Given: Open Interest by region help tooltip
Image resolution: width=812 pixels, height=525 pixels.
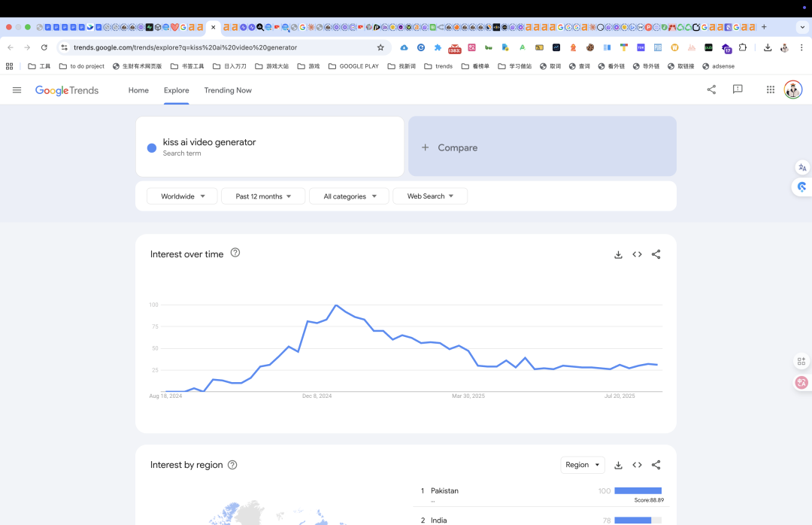Looking at the screenshot, I should pyautogui.click(x=232, y=465).
